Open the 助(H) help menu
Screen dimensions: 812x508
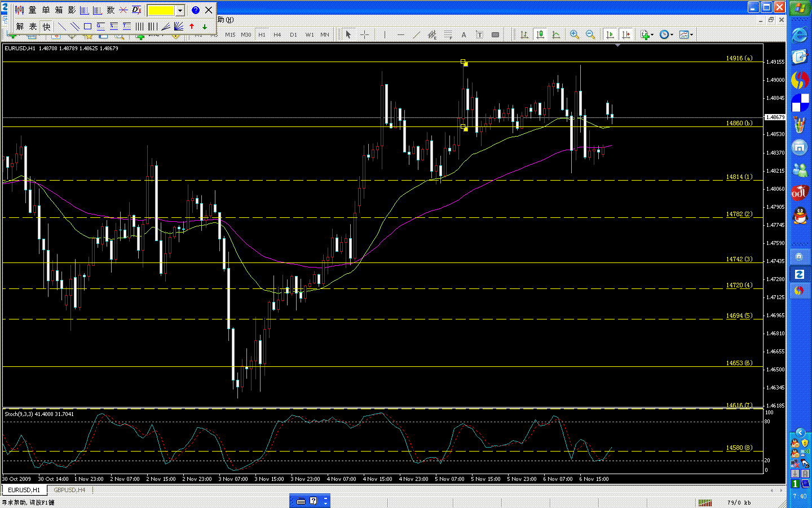[x=226, y=20]
